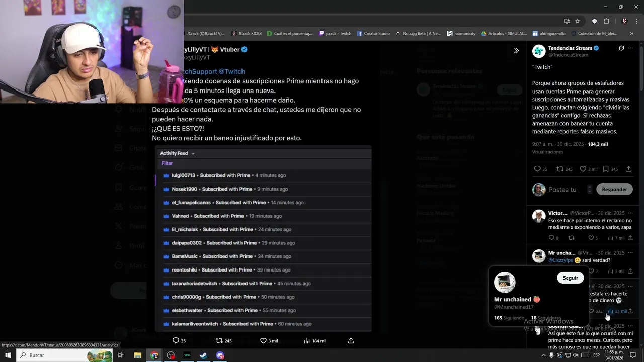The width and height of the screenshot is (644, 362).
Task: Share icon under photo viewer
Action: click(x=351, y=340)
